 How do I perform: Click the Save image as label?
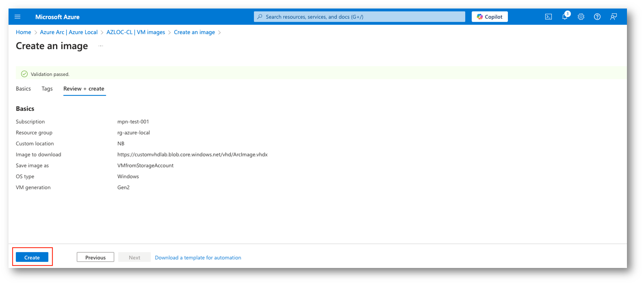(x=32, y=165)
